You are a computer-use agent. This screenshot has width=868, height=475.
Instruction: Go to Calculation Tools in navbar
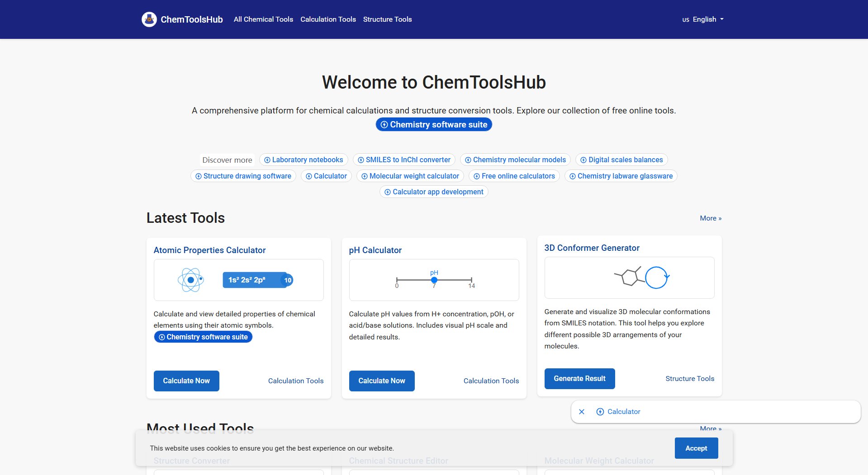tap(328, 19)
